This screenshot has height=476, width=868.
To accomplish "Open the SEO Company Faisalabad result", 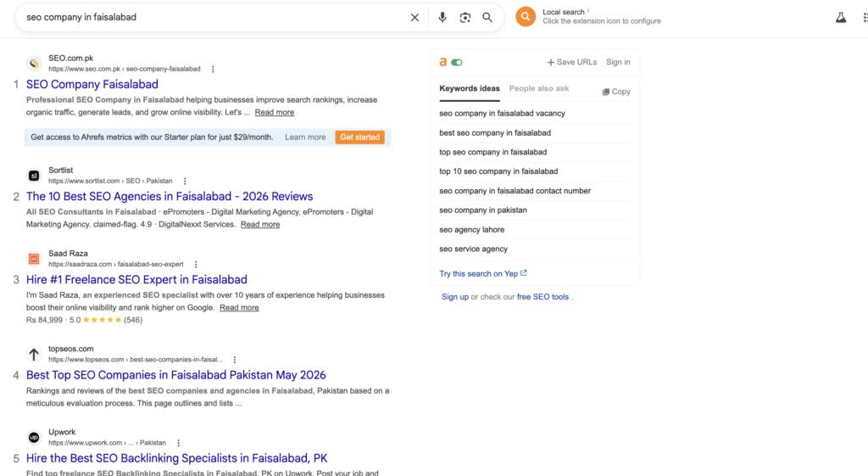I will click(x=92, y=84).
